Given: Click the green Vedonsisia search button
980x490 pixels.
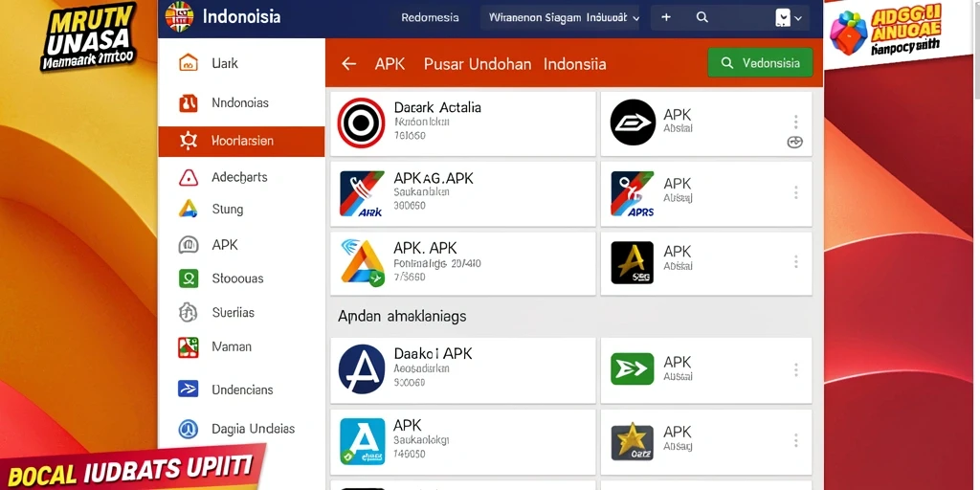Looking at the screenshot, I should click(x=760, y=62).
